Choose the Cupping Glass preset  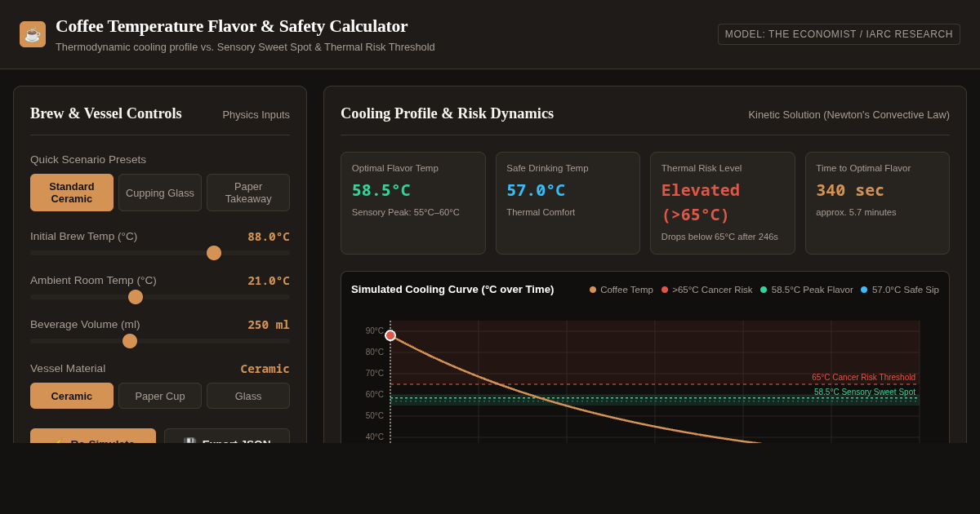point(160,193)
